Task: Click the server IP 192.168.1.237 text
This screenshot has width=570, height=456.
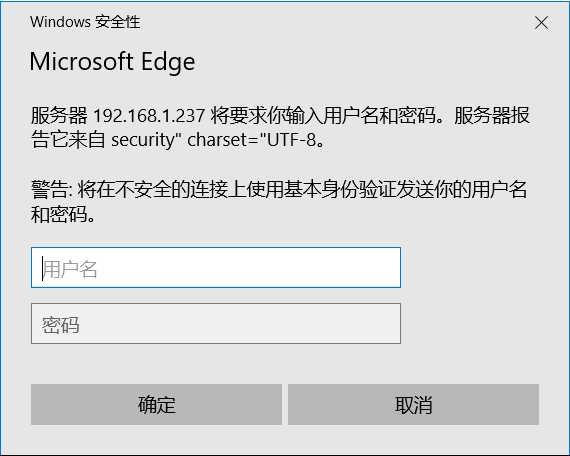Action: pos(149,116)
